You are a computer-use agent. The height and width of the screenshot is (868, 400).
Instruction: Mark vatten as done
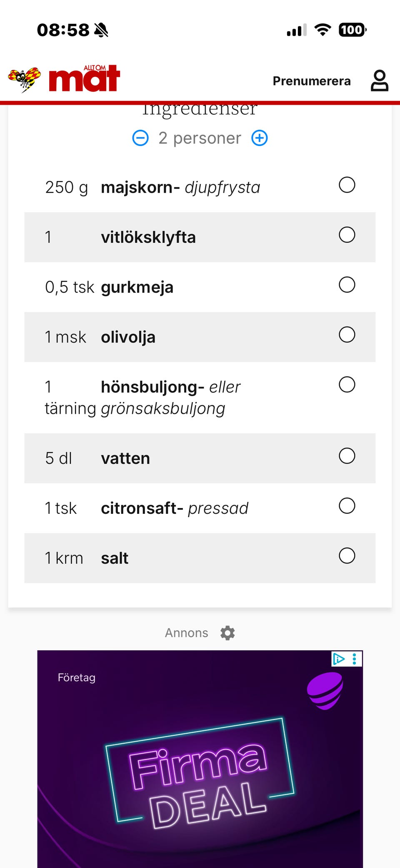(347, 456)
